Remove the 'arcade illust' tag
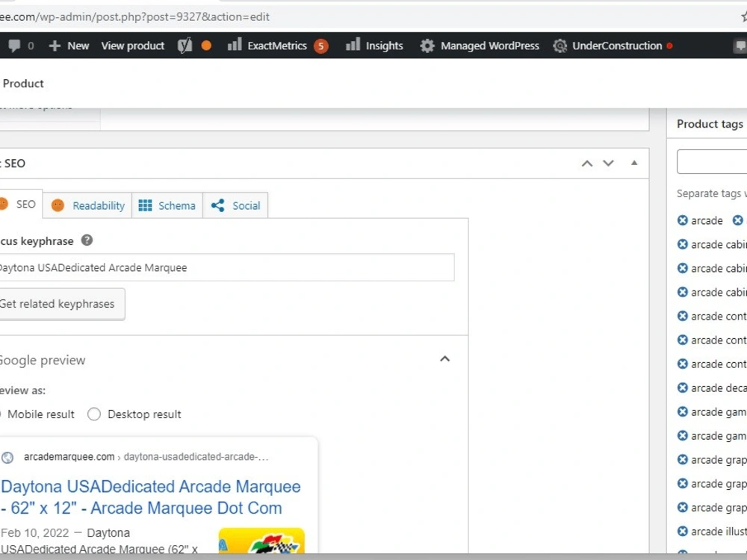Image resolution: width=747 pixels, height=560 pixels. click(683, 532)
